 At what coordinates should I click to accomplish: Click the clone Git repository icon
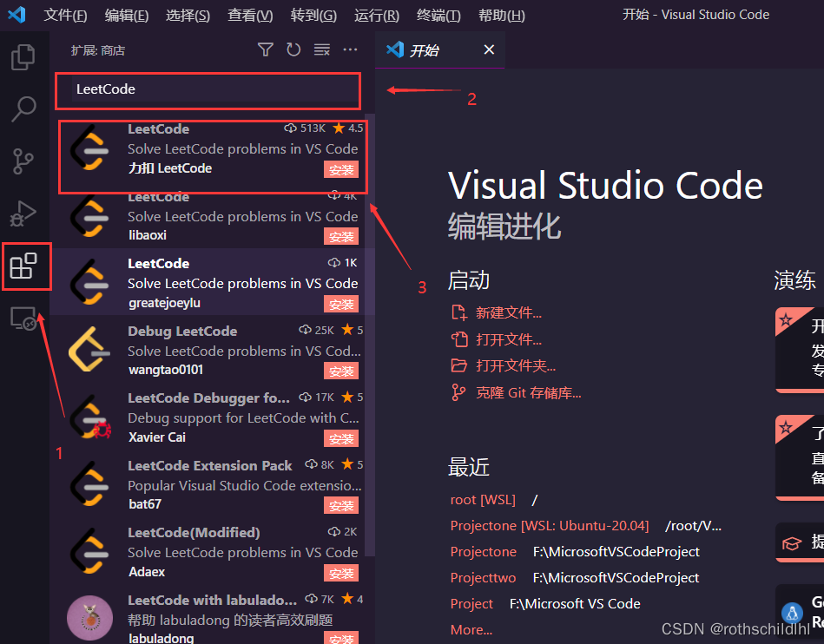458,392
